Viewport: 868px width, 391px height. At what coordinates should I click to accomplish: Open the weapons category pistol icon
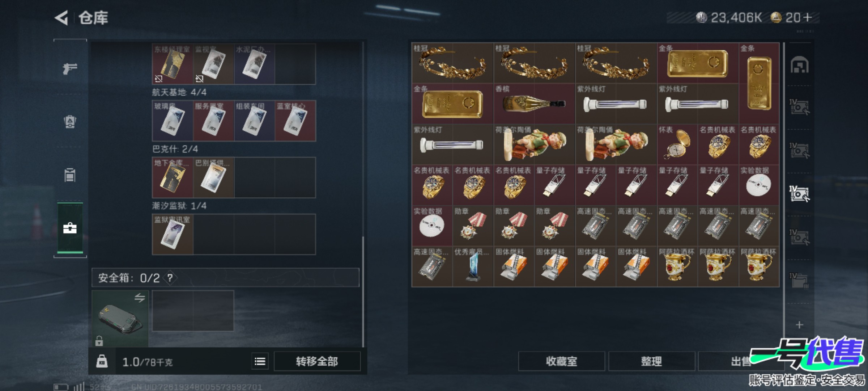click(x=70, y=68)
